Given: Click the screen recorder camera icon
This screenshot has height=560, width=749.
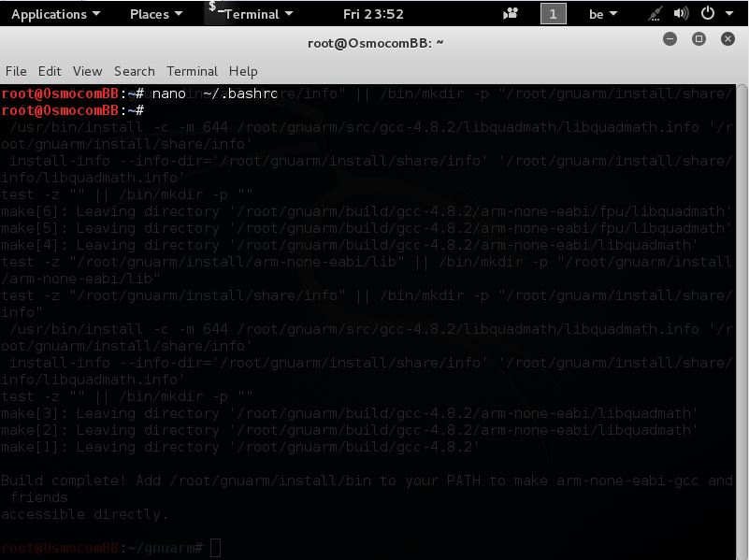Looking at the screenshot, I should point(511,14).
